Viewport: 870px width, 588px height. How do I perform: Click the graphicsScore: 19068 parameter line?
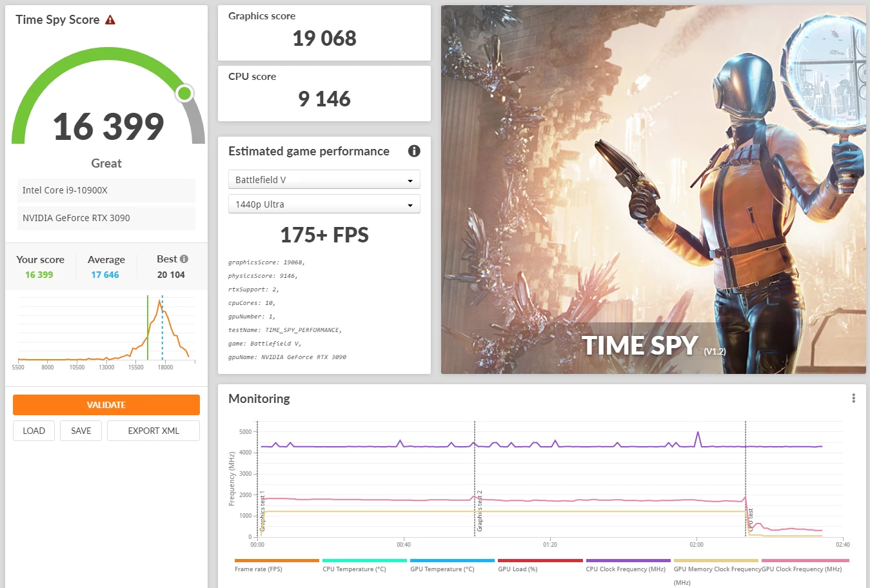(266, 262)
